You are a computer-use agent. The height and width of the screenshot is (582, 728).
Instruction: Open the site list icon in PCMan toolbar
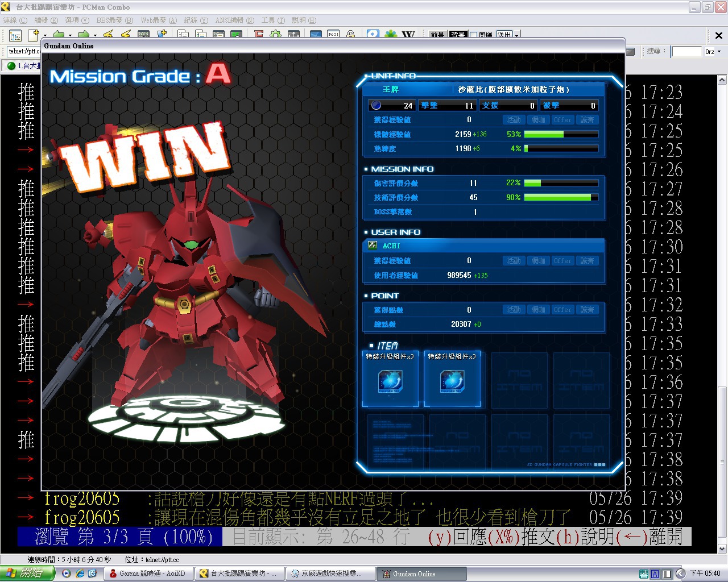point(15,35)
